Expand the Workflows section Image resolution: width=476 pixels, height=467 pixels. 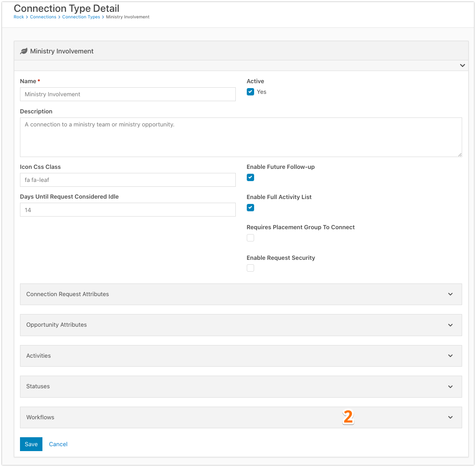[241, 418]
